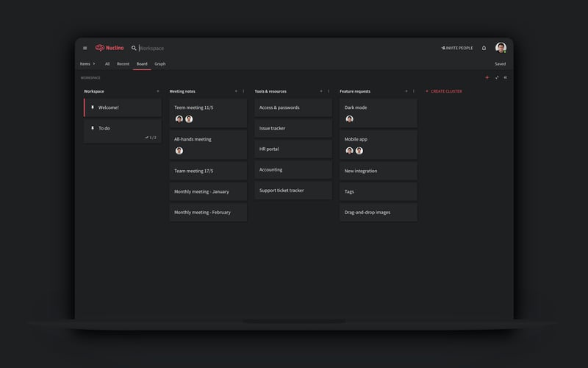Screen dimensions: 588x368
Task: Open Tags card
Action: [379, 191]
